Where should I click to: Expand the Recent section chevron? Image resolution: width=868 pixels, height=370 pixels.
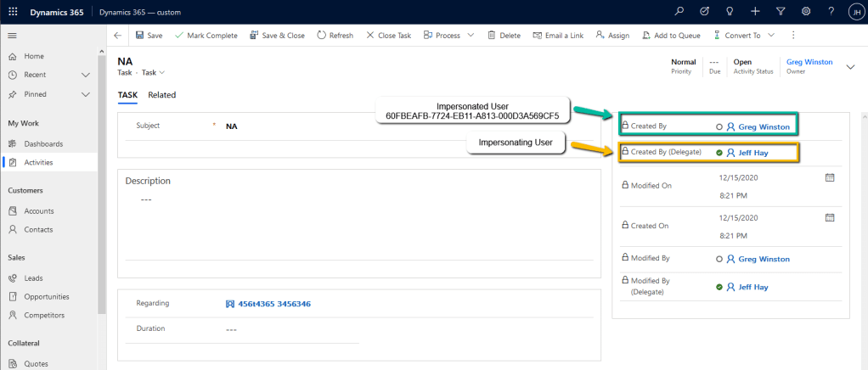pos(86,75)
